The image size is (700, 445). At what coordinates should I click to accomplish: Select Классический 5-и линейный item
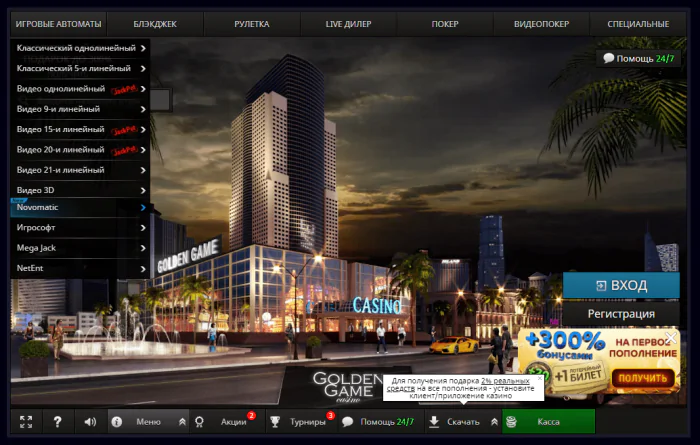pos(80,68)
